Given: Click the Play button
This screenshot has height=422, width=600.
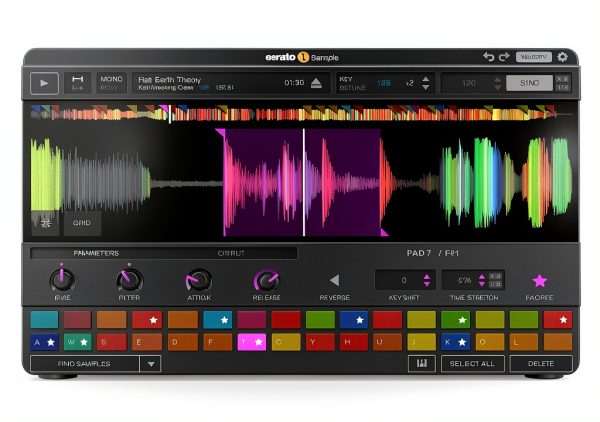Looking at the screenshot, I should point(44,83).
